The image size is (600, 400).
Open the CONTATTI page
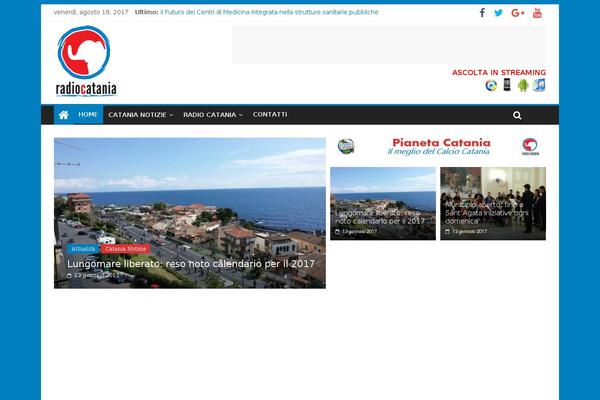point(270,114)
